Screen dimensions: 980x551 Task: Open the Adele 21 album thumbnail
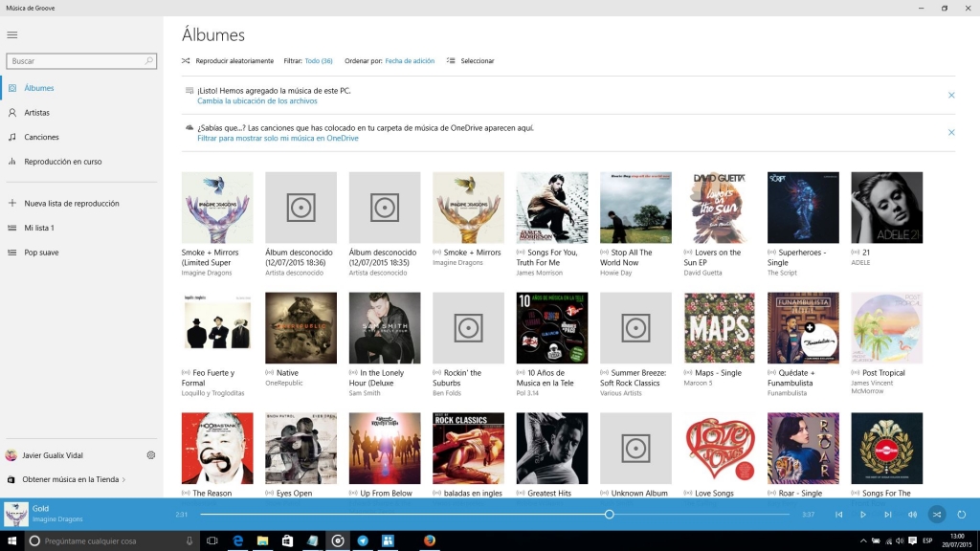(x=886, y=208)
